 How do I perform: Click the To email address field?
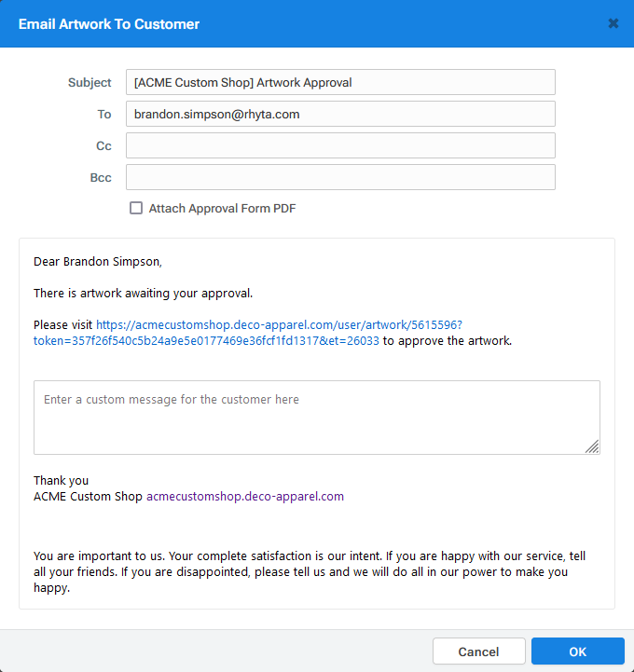(340, 114)
